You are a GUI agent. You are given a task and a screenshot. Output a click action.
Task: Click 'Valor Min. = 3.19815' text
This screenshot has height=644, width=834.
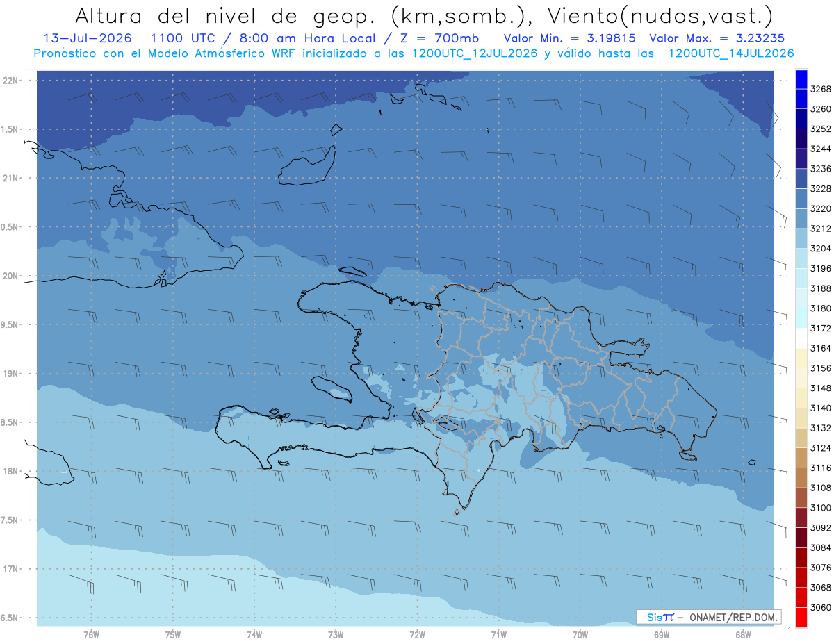(x=569, y=38)
